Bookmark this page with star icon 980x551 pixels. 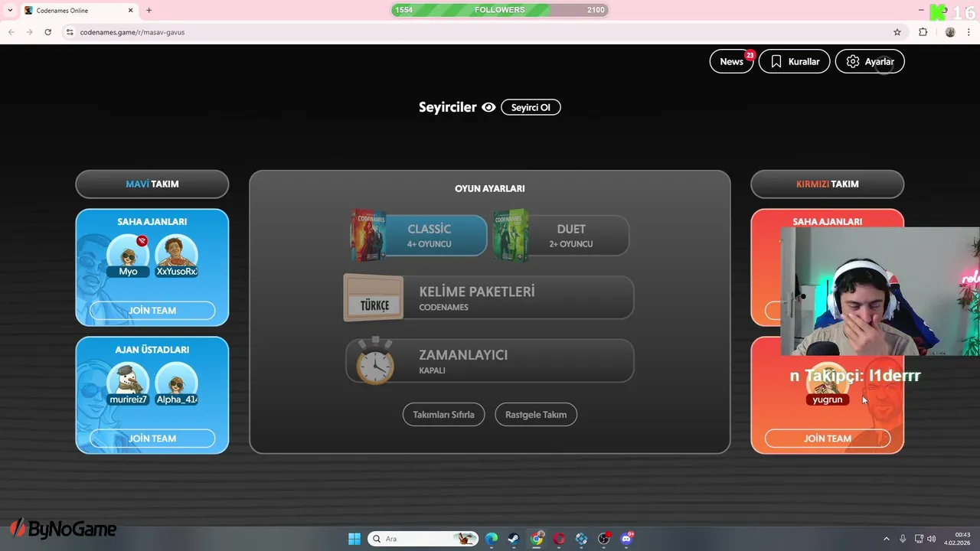point(897,32)
